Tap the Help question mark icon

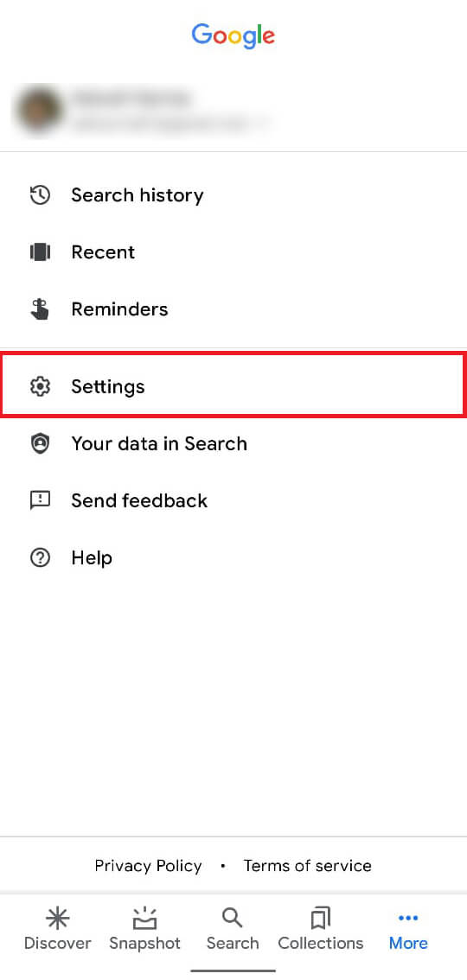pyautogui.click(x=40, y=557)
